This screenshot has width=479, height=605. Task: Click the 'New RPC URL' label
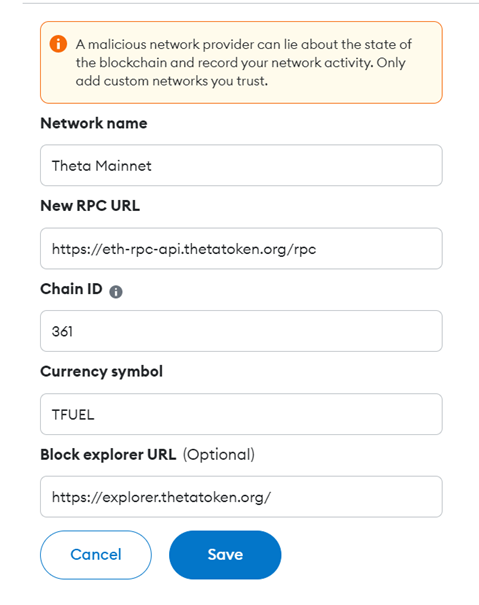(90, 206)
